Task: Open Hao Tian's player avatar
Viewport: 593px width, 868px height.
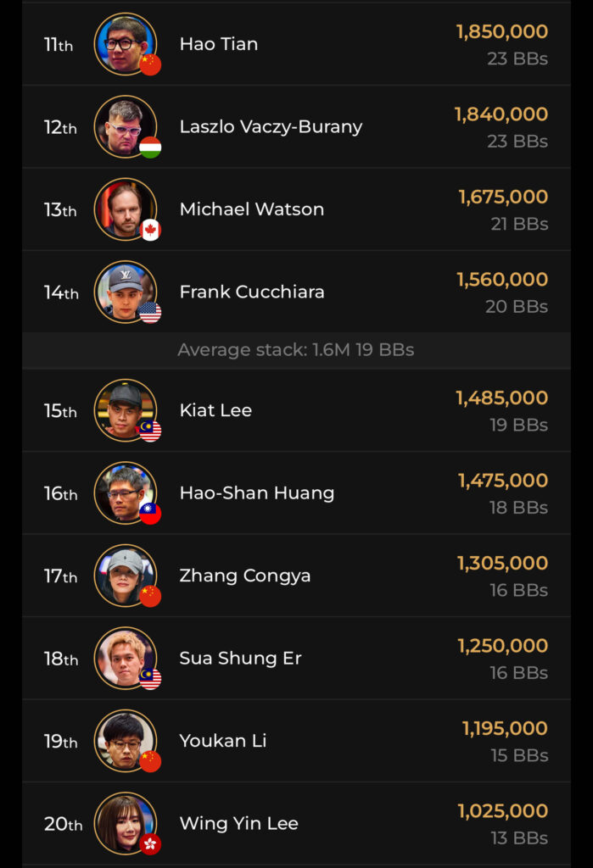Action: click(124, 43)
